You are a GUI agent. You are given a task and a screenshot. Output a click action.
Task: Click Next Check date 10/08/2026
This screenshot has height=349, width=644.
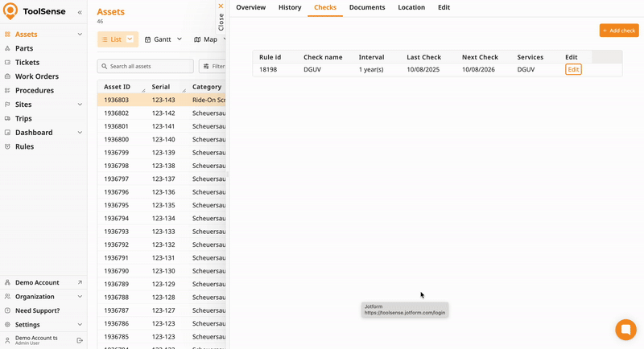click(x=478, y=69)
